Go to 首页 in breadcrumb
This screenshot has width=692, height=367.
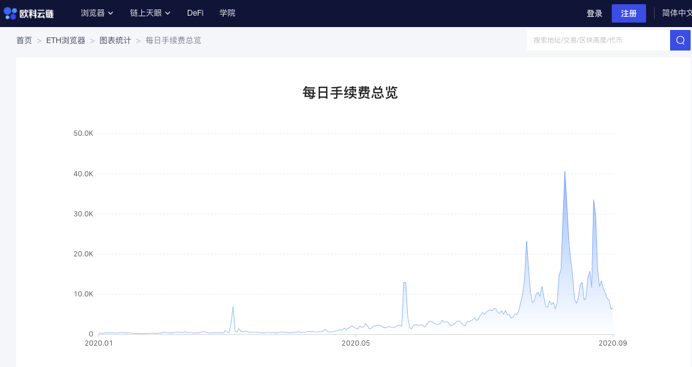coord(24,41)
